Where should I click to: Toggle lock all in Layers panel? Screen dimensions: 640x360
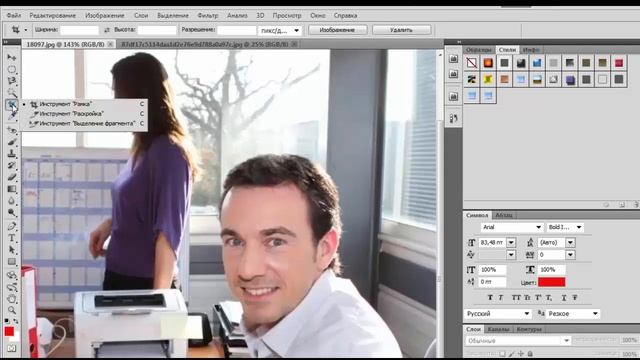pyautogui.click(x=530, y=353)
